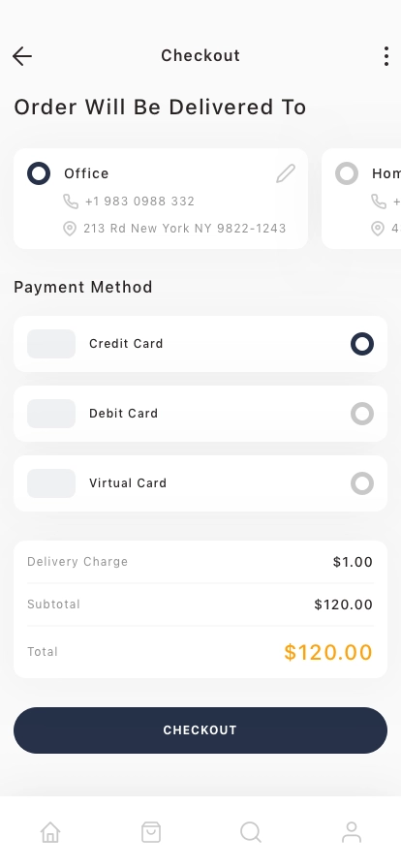401x868 pixels.
Task: Tap the location pin beside the New York address
Action: click(x=69, y=229)
